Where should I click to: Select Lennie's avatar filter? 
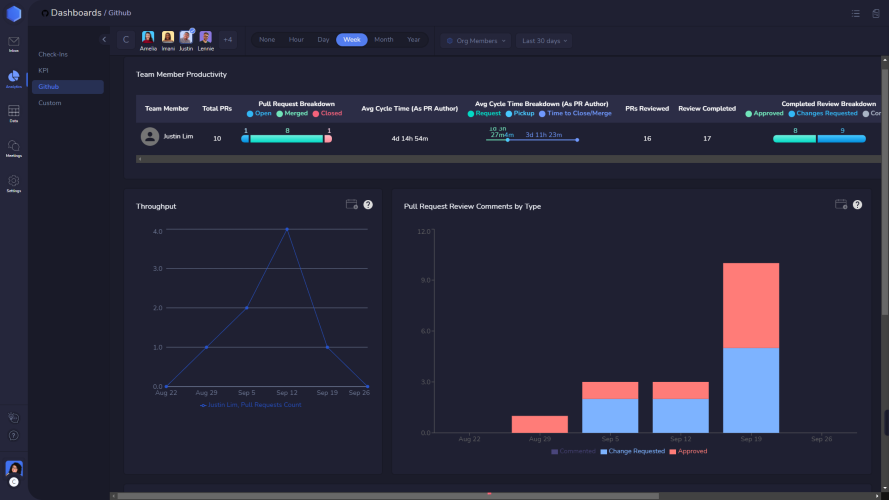pyautogui.click(x=206, y=41)
